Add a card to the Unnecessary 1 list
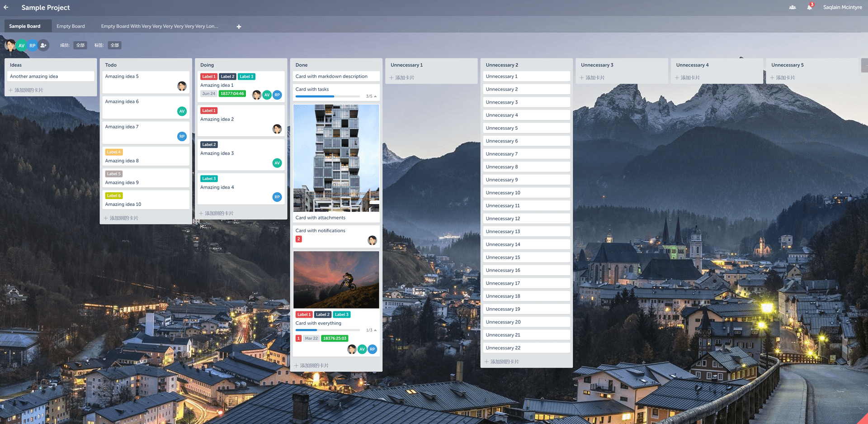Viewport: 868px width, 424px height. (x=402, y=78)
